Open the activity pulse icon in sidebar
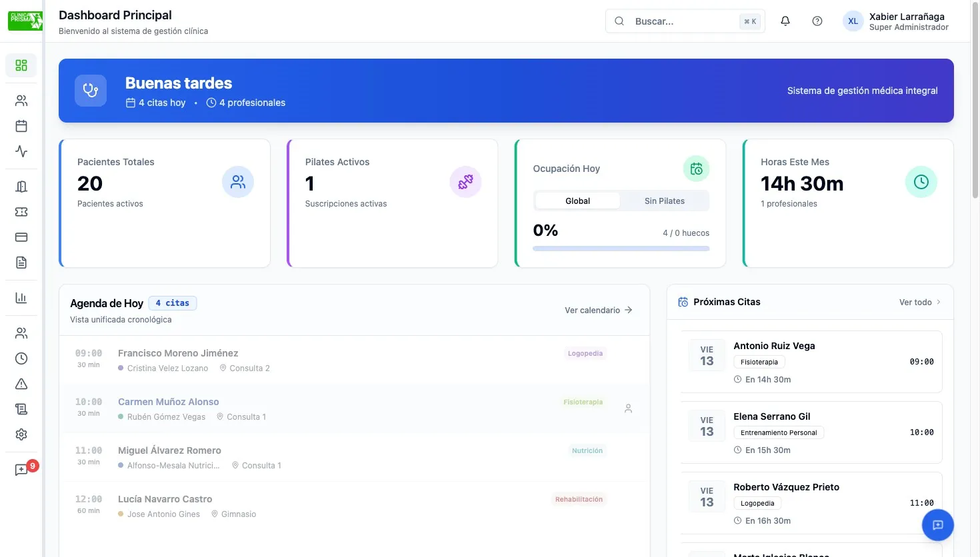Image resolution: width=980 pixels, height=557 pixels. pyautogui.click(x=21, y=151)
